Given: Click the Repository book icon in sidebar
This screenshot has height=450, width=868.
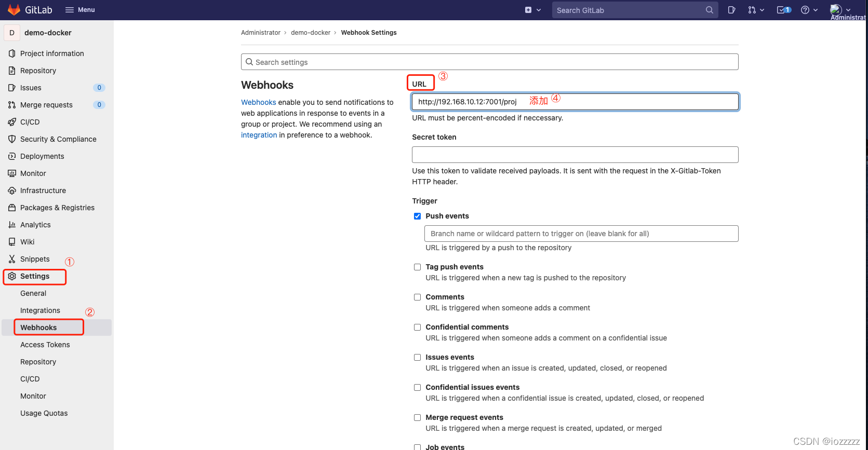Looking at the screenshot, I should (x=12, y=71).
